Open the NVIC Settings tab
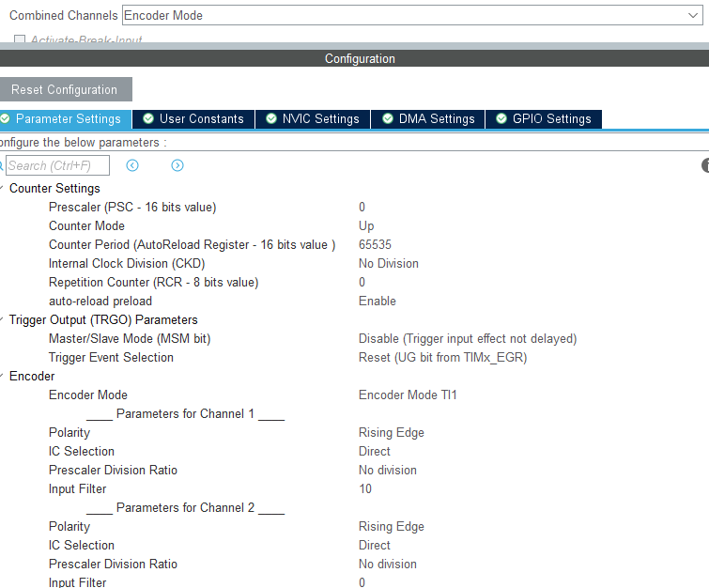This screenshot has height=588, width=709. (313, 119)
